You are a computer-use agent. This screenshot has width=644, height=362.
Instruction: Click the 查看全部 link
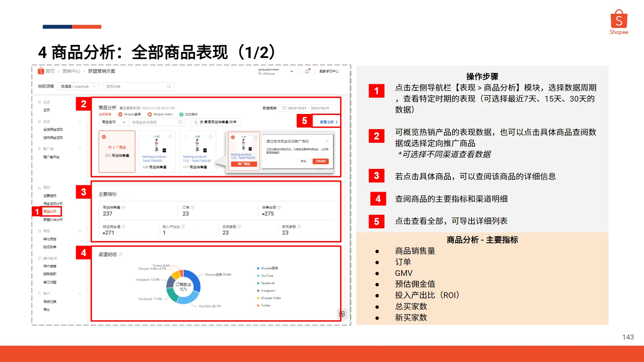coord(327,122)
